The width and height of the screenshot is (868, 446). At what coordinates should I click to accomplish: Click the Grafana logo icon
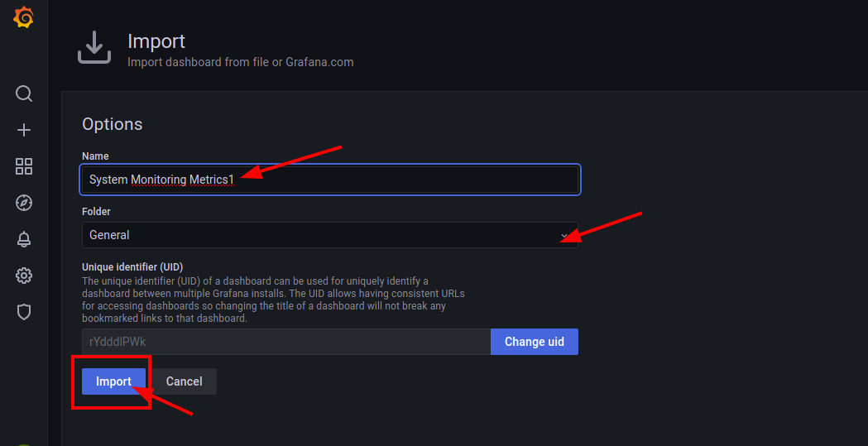(x=23, y=17)
